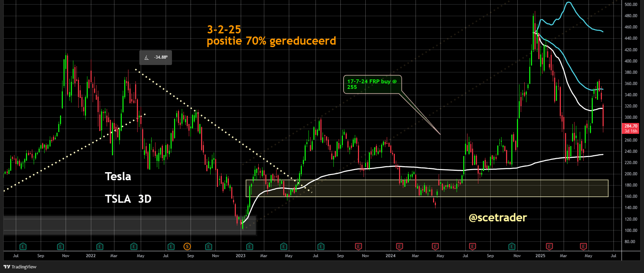Click the '3d 16h' countdown under the current price
Screen dimensions: 644x273
click(631, 131)
